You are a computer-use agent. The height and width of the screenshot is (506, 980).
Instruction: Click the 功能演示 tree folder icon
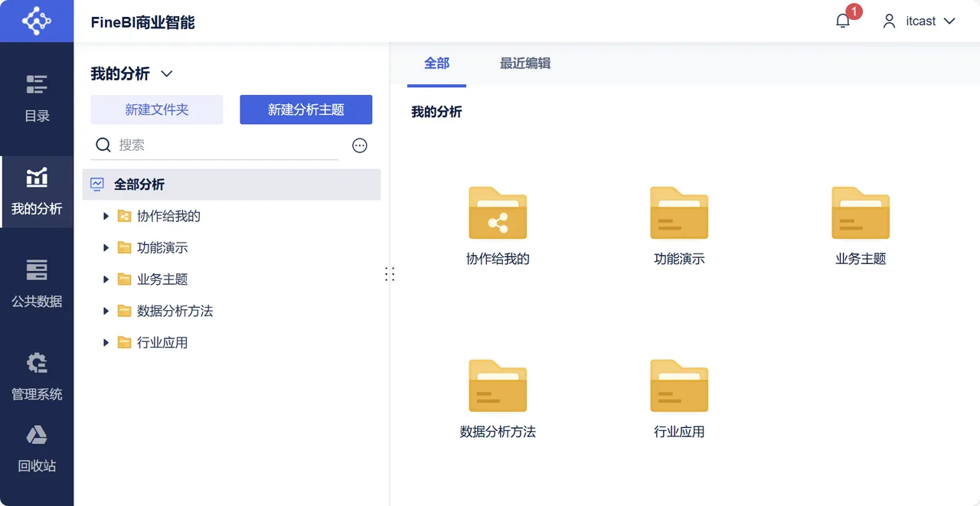point(125,248)
